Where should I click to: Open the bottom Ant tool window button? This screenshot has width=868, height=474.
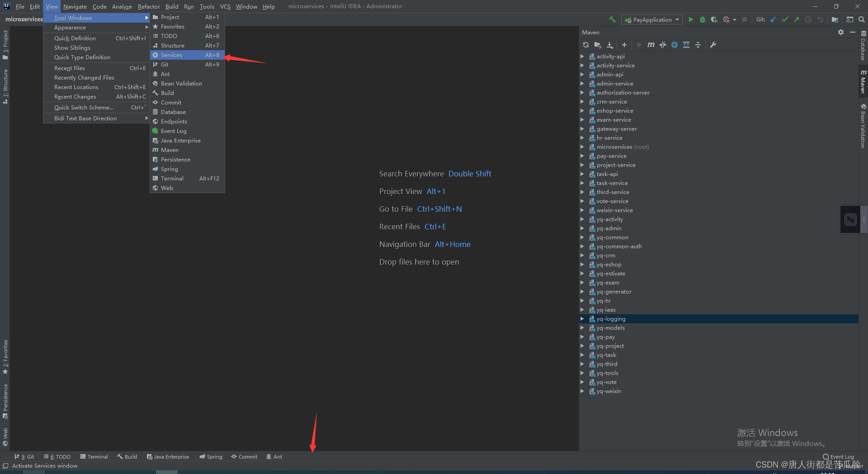(x=274, y=457)
